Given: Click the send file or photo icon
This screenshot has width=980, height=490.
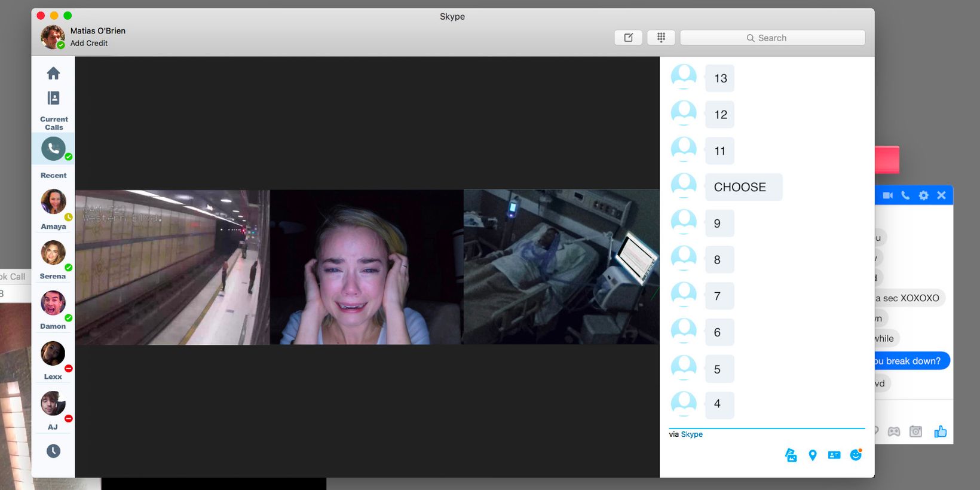Looking at the screenshot, I should click(x=791, y=455).
